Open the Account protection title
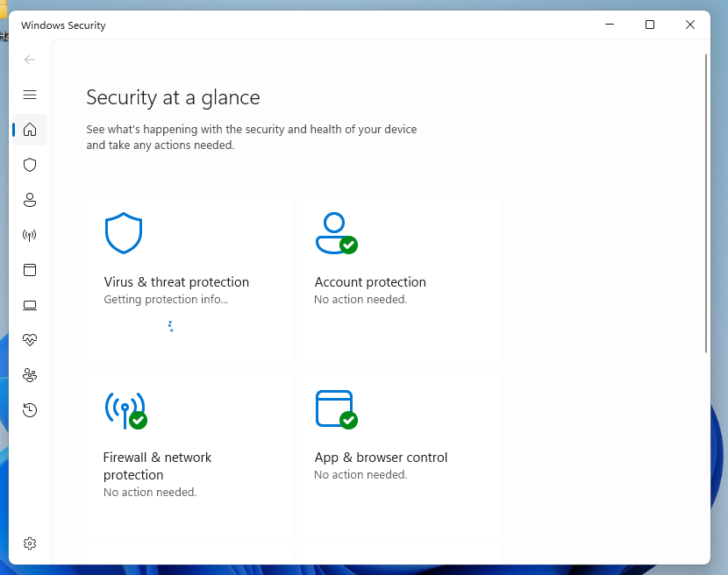728x575 pixels. tap(370, 282)
